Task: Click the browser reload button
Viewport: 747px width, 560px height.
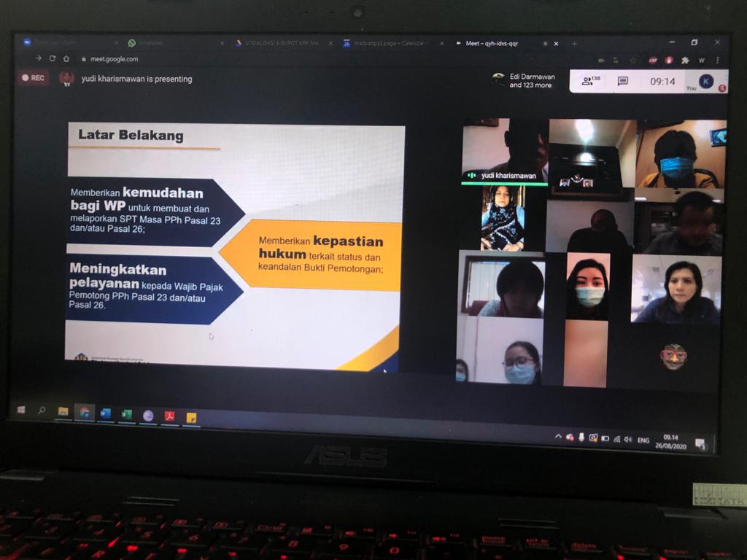Action: (x=53, y=58)
